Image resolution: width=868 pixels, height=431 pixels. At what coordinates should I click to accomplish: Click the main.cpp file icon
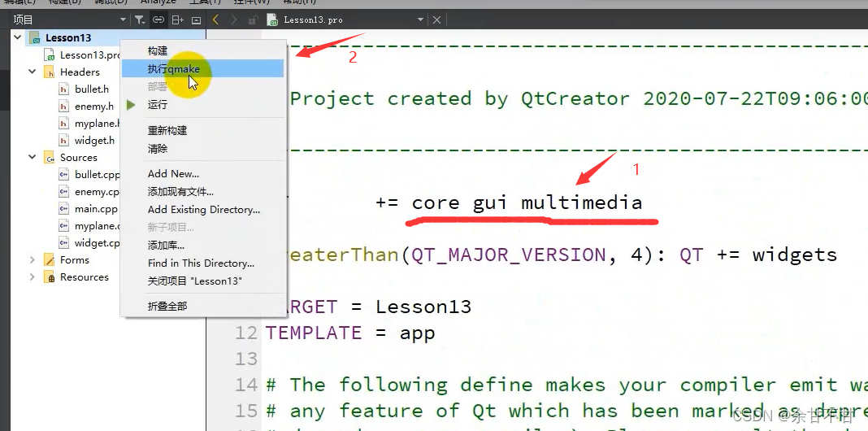pyautogui.click(x=64, y=209)
